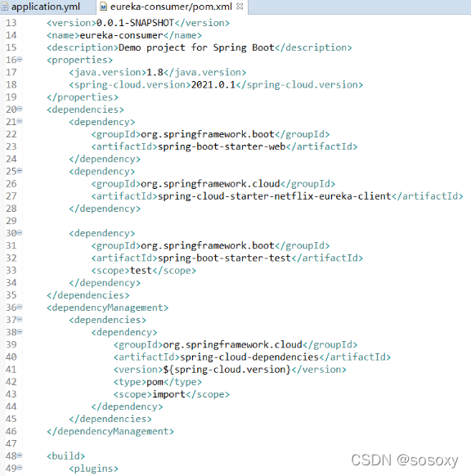Click groupId org.springframework.boot on line 31
The height and width of the screenshot is (476, 471).
[208, 246]
